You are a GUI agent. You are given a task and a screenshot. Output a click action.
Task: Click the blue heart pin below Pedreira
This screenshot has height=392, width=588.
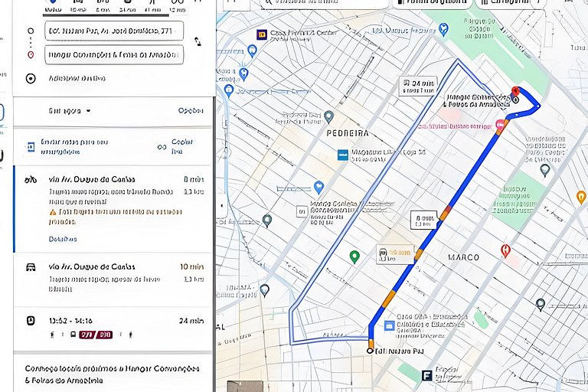pyautogui.click(x=318, y=187)
